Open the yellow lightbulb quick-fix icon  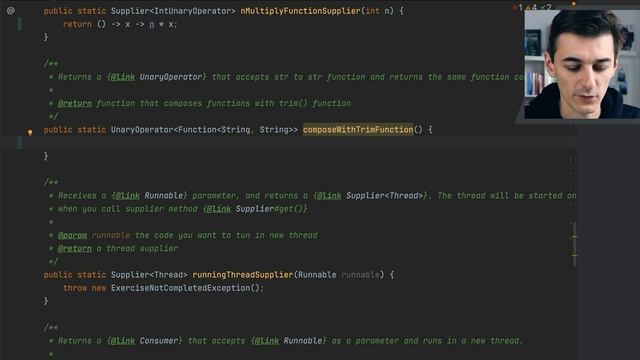[x=30, y=132]
